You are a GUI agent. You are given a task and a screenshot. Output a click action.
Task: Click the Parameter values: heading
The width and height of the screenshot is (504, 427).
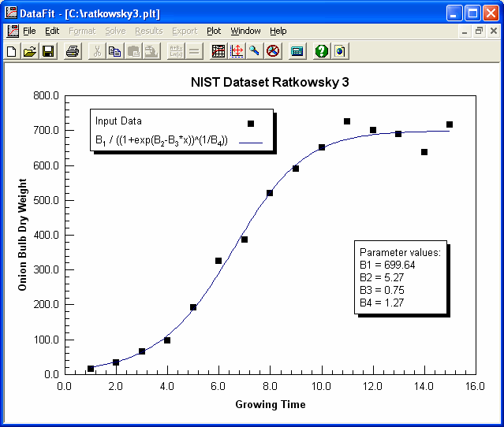[400, 252]
